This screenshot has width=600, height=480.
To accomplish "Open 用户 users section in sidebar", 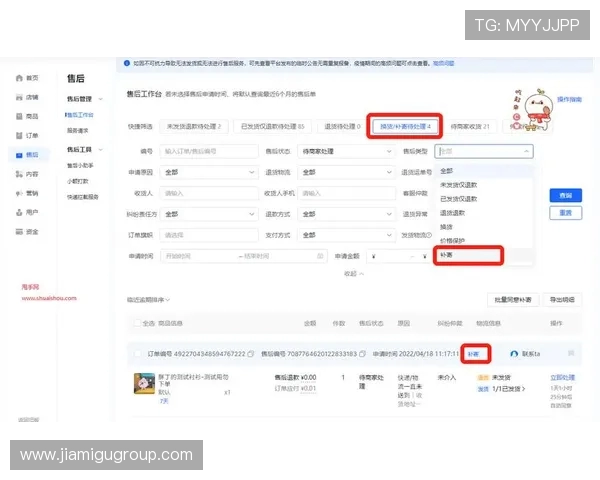I will coord(27,212).
